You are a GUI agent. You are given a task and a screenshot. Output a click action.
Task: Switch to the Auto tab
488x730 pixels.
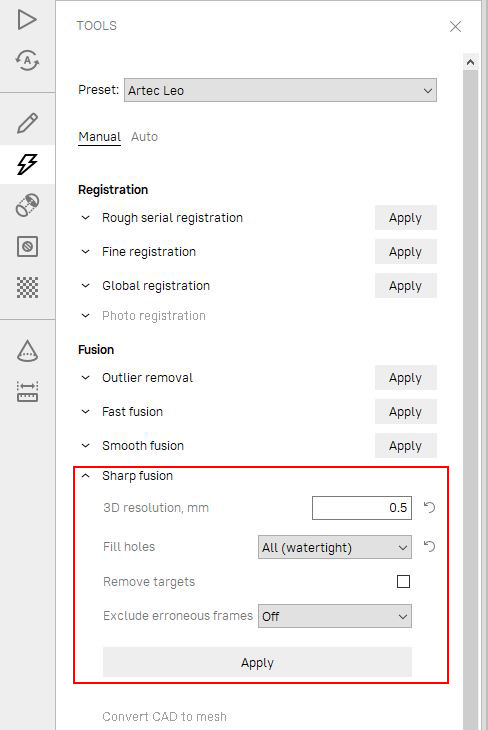tap(144, 136)
